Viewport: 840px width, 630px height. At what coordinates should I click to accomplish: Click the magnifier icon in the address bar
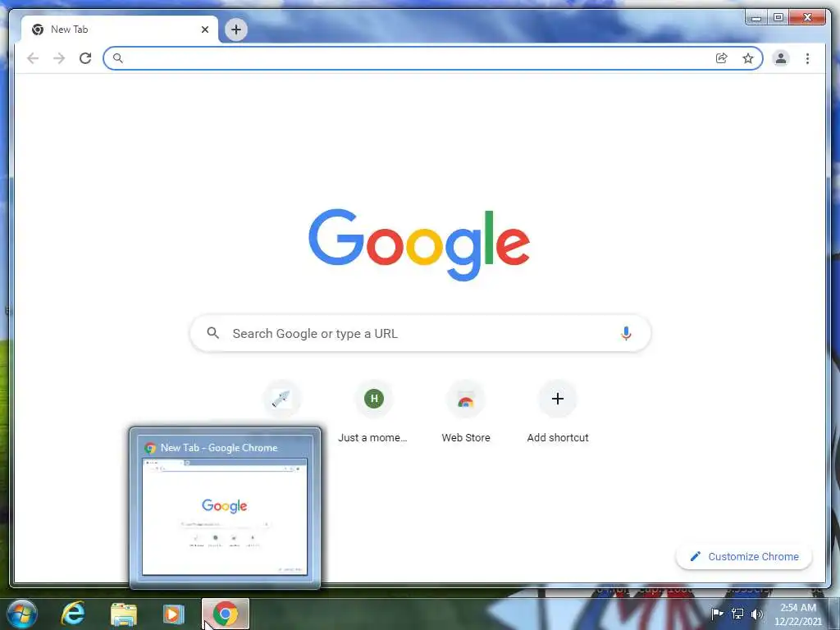(118, 58)
